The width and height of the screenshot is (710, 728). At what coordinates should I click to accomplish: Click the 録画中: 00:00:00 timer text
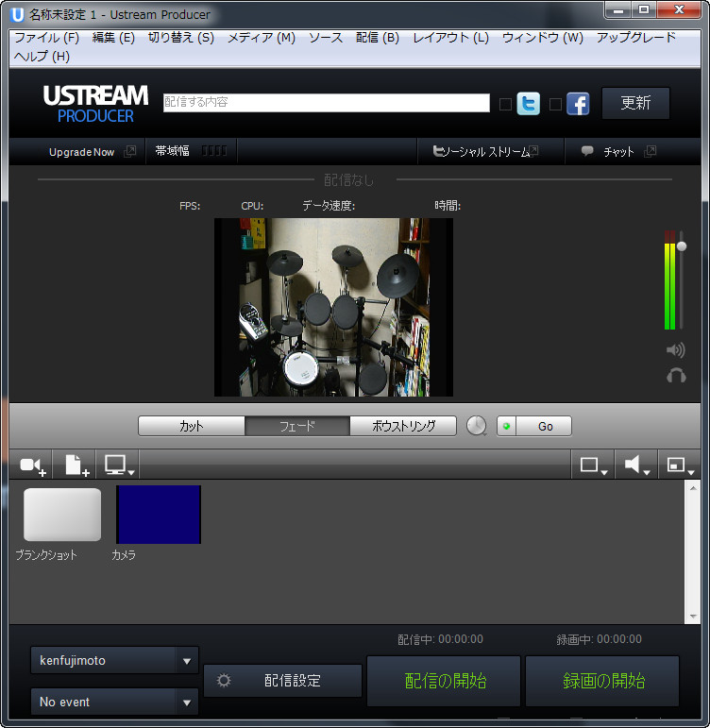click(599, 639)
